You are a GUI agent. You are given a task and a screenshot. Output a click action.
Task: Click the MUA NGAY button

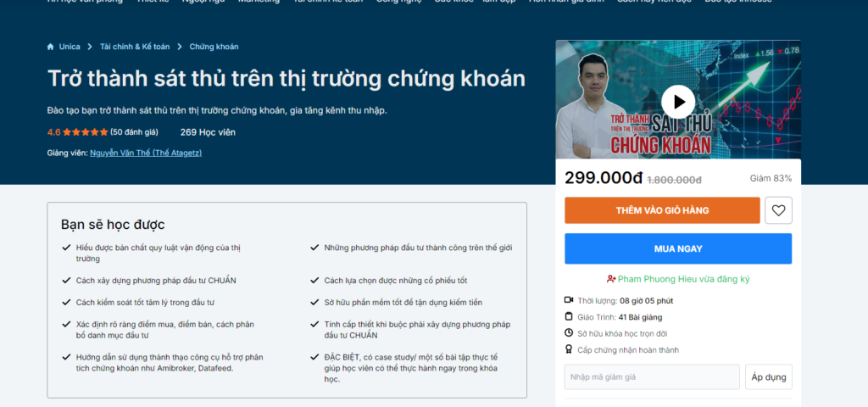click(x=678, y=248)
